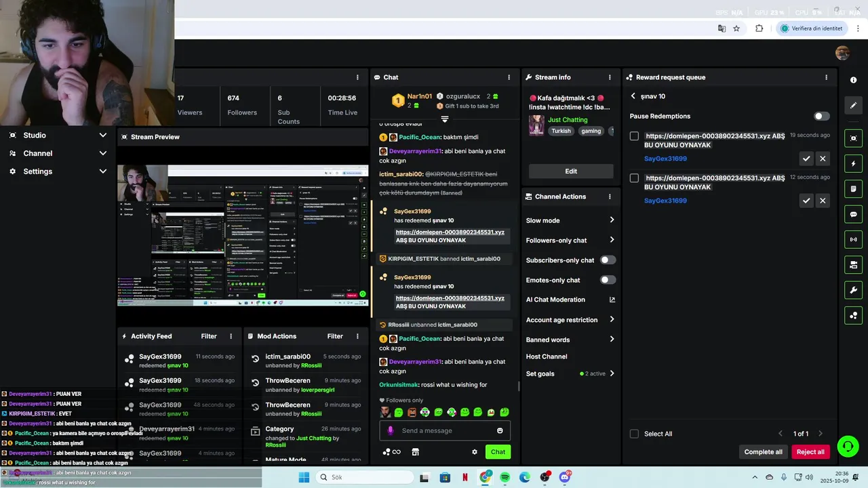
Task: Click the Turkish stream tag
Action: click(x=561, y=131)
